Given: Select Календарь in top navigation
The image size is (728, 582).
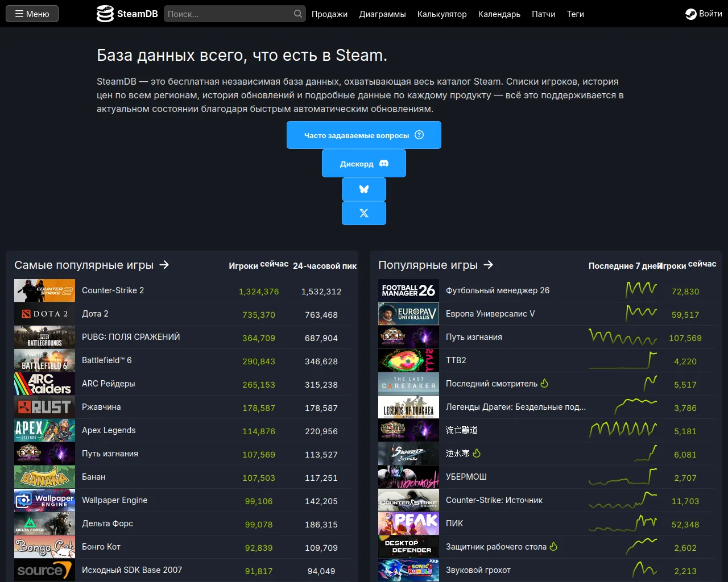Looking at the screenshot, I should (x=499, y=14).
